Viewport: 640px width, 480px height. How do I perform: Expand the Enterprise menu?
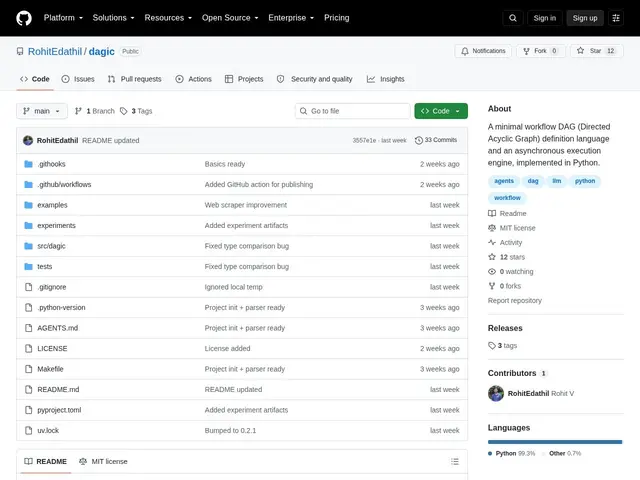[x=291, y=18]
